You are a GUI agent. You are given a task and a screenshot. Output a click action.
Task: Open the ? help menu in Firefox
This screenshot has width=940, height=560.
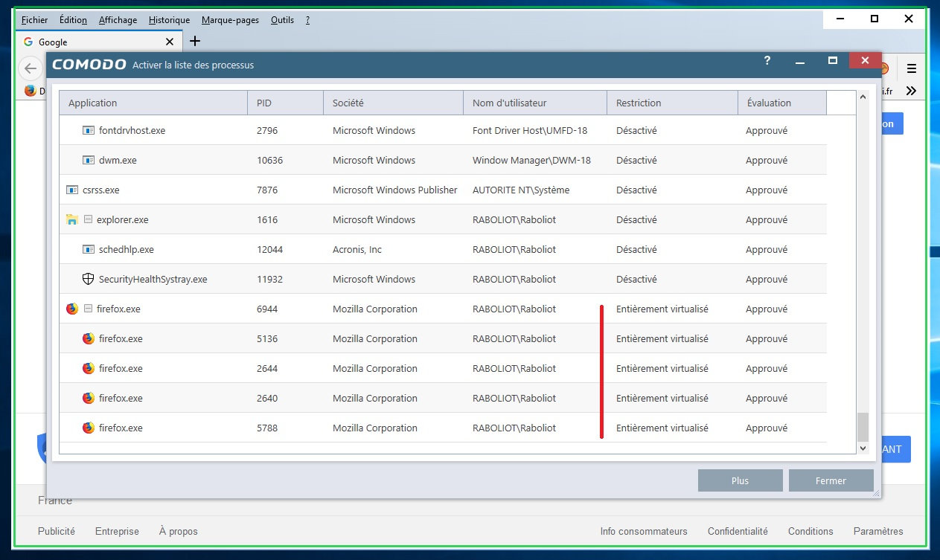point(307,20)
